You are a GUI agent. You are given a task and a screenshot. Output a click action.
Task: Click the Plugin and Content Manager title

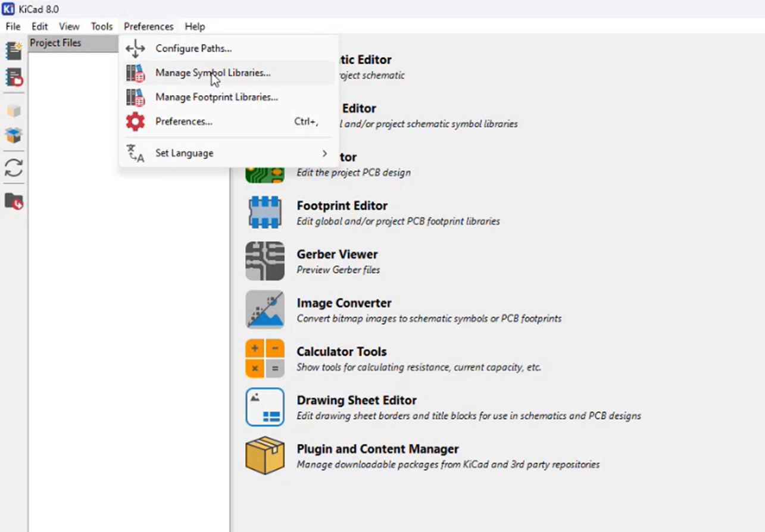click(x=377, y=449)
